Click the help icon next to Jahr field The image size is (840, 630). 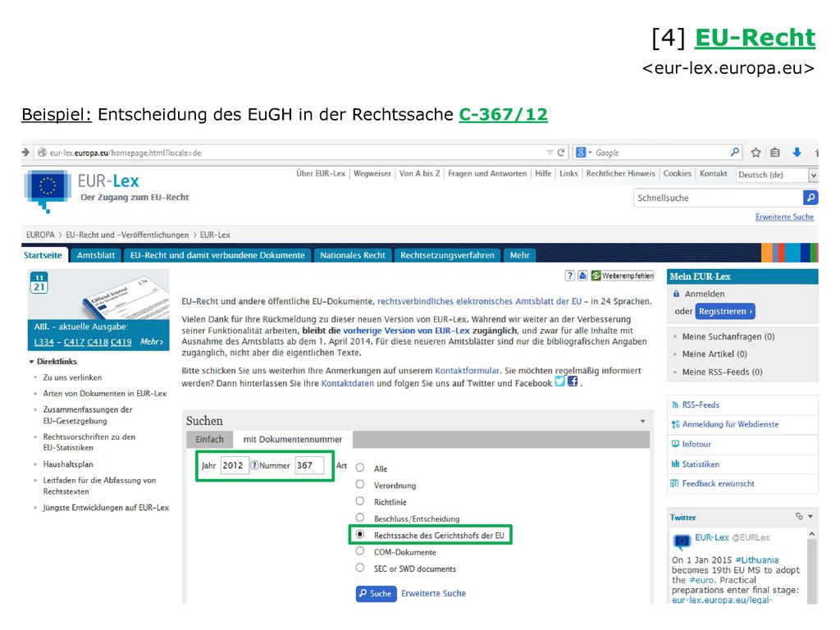click(254, 465)
